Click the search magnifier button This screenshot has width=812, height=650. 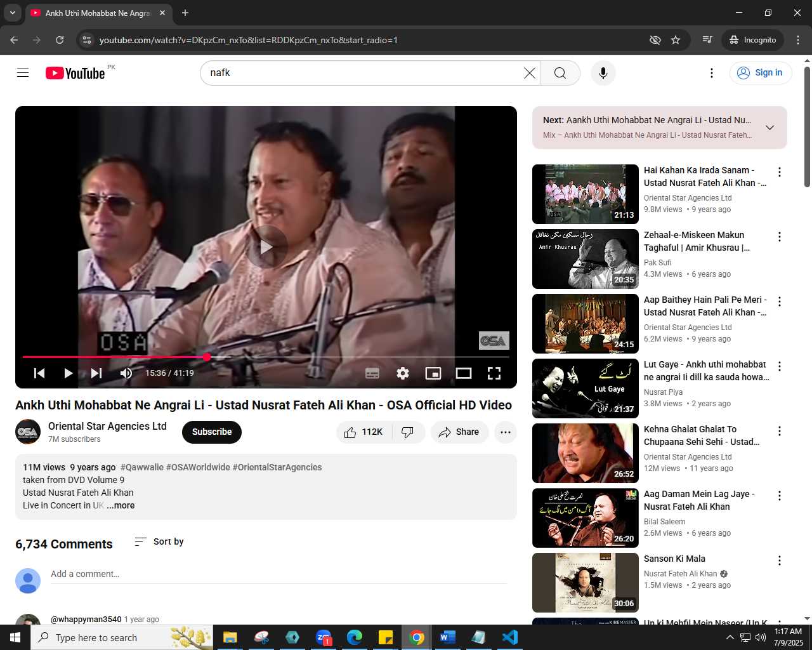560,73
